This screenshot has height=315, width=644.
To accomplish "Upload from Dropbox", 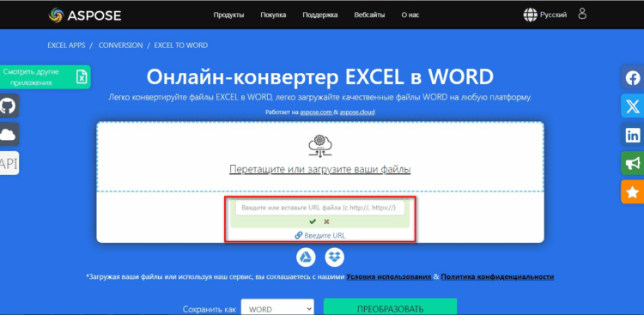I will 335,257.
